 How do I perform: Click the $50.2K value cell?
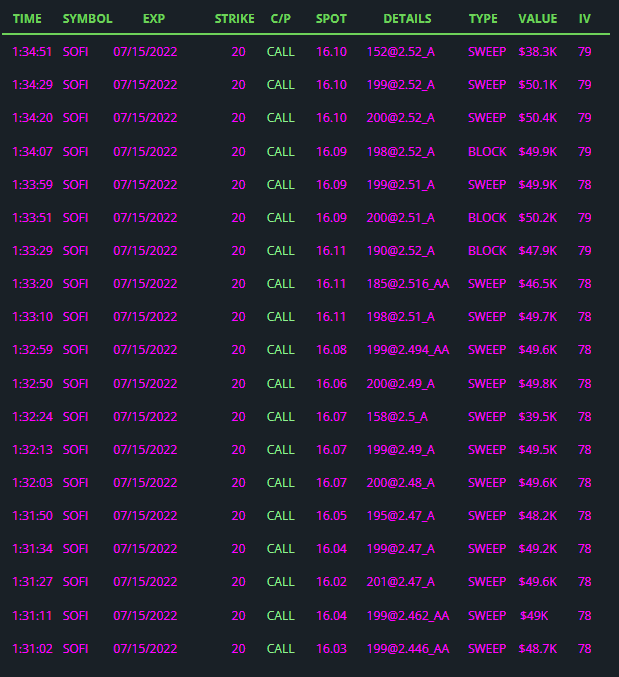(x=537, y=218)
